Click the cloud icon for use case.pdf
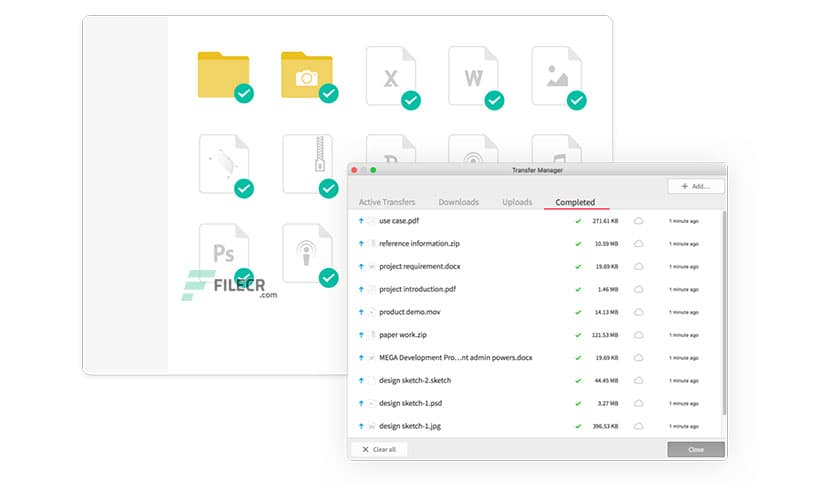836x484 pixels. click(638, 221)
